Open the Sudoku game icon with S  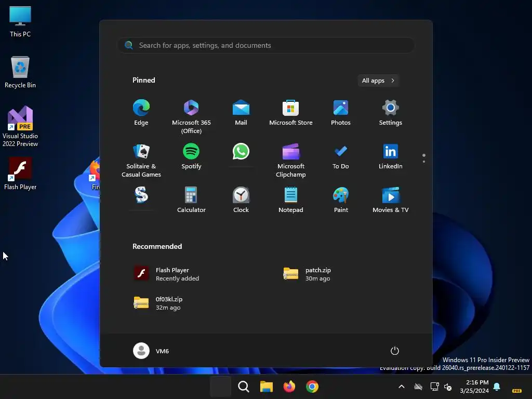click(x=141, y=195)
